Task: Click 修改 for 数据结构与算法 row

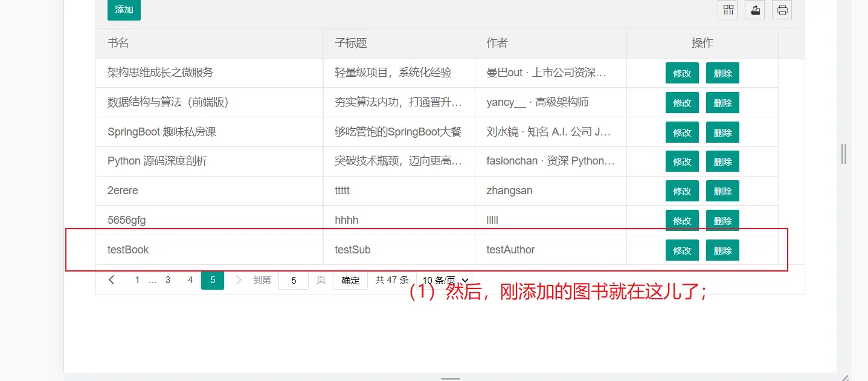Action: 682,103
